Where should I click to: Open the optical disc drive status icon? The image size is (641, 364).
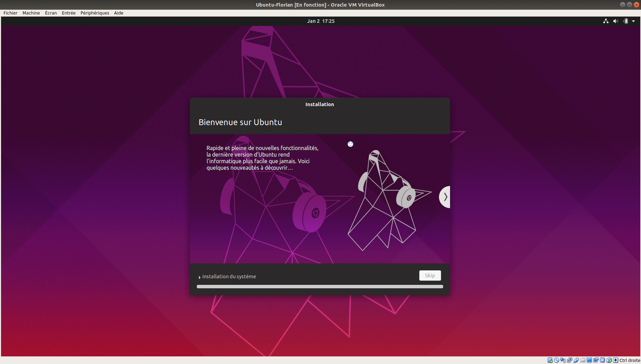click(557, 360)
